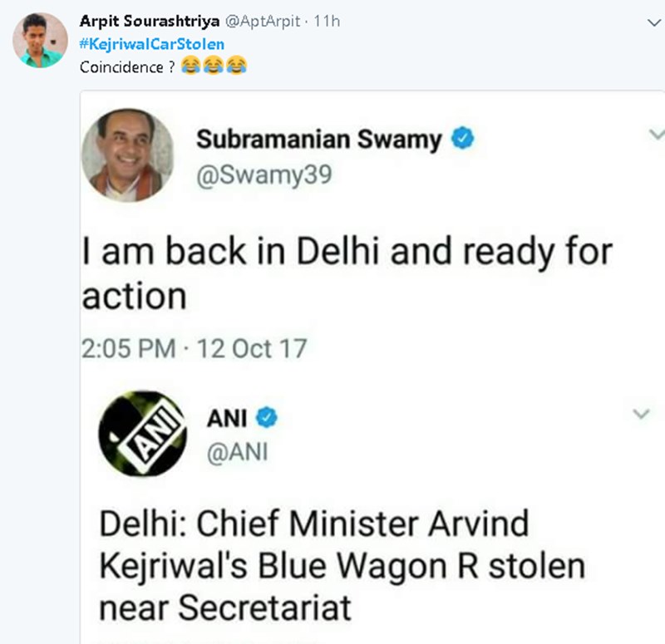Click Arpit Sourashtriya's profile picture
This screenshot has height=644, width=665.
pos(41,41)
